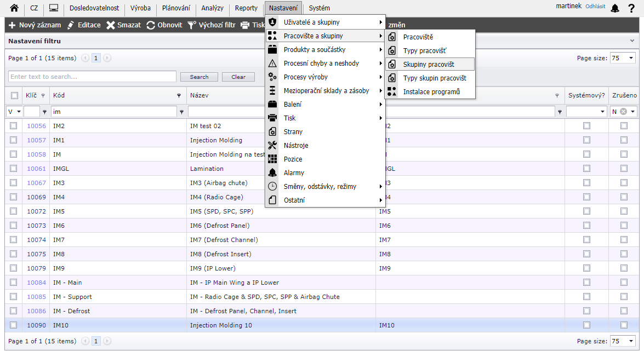Viewport: 644px width, 351px height.
Task: Click the Odhlásit logout link
Action: (595, 7)
